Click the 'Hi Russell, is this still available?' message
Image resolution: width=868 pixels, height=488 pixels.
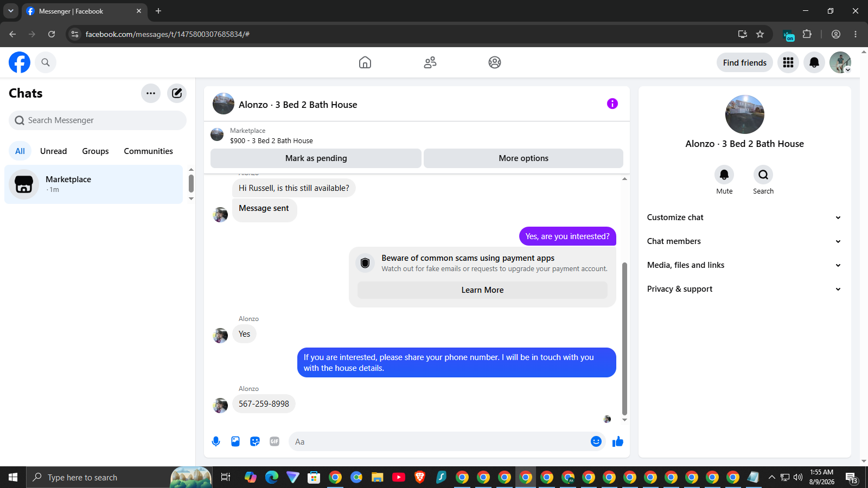click(x=294, y=188)
